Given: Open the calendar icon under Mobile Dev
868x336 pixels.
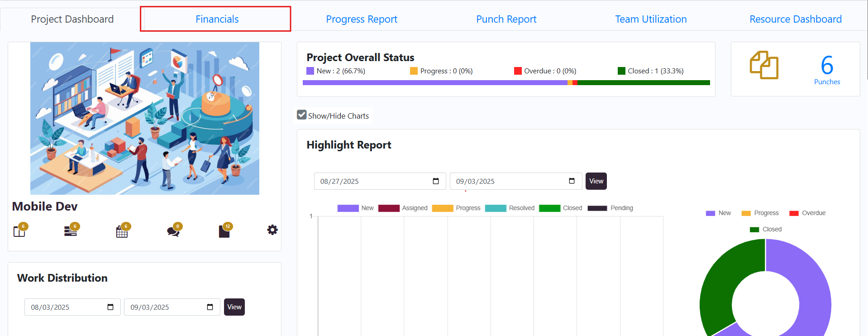Looking at the screenshot, I should (122, 231).
